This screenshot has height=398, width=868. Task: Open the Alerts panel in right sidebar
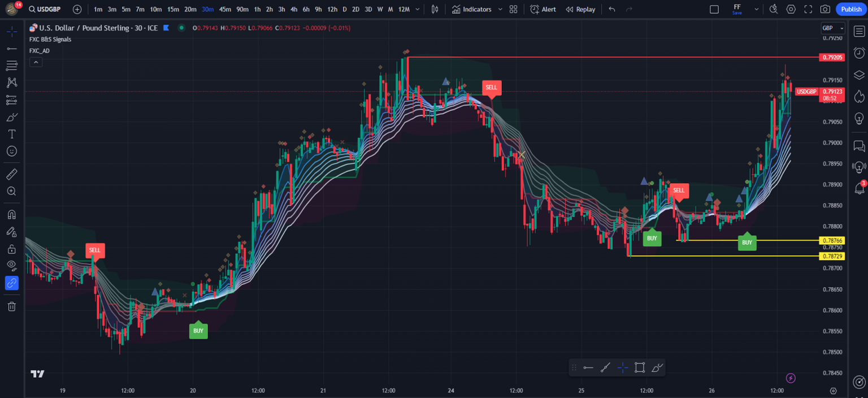[x=859, y=53]
